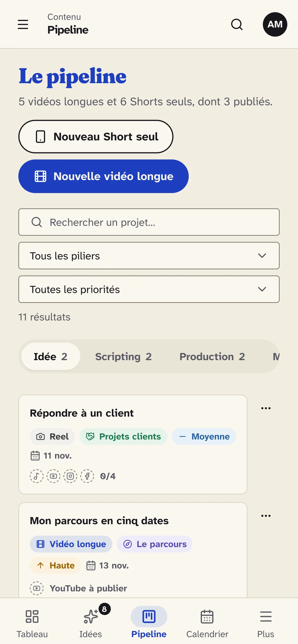The height and width of the screenshot is (644, 298).
Task: Click the Le parcours pillar tag
Action: 155,544
